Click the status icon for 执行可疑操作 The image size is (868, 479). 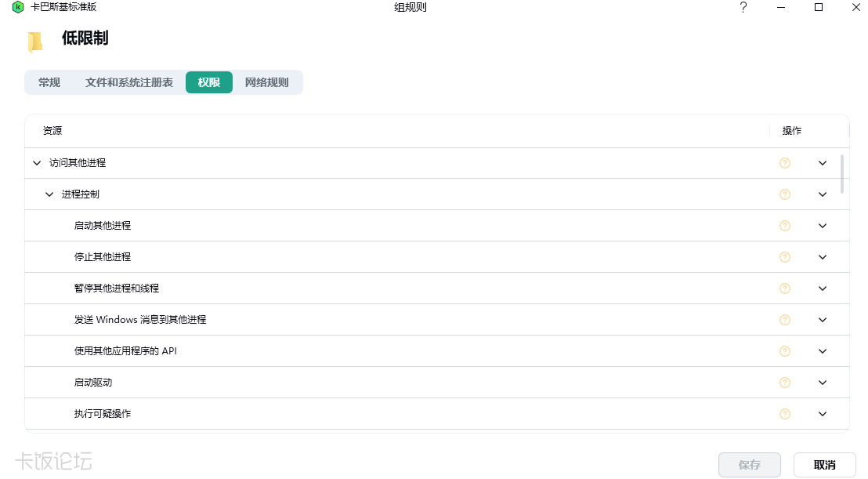point(784,414)
